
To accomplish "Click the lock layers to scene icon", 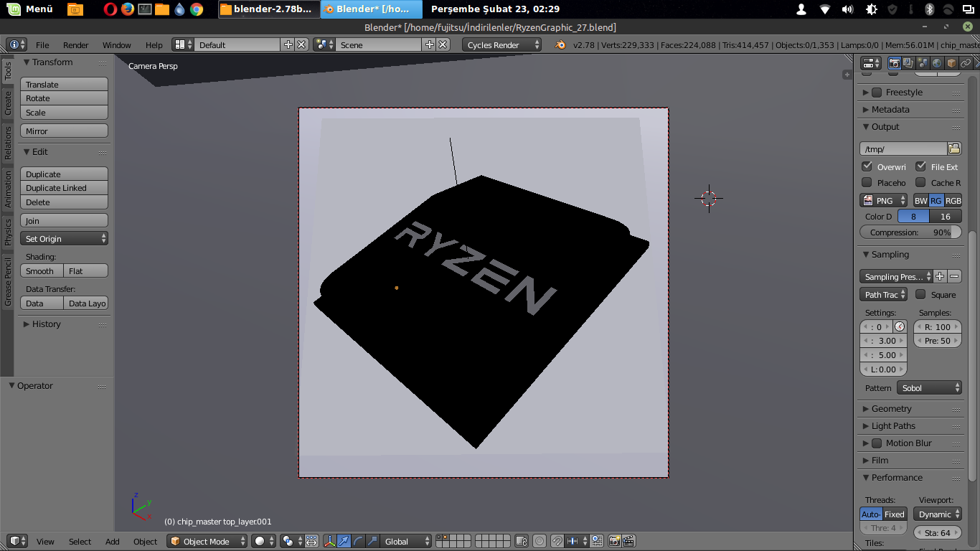I will (522, 541).
